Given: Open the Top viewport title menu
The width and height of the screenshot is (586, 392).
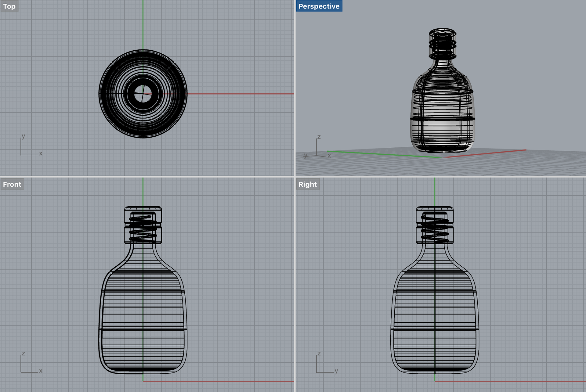Looking at the screenshot, I should 9,6.
